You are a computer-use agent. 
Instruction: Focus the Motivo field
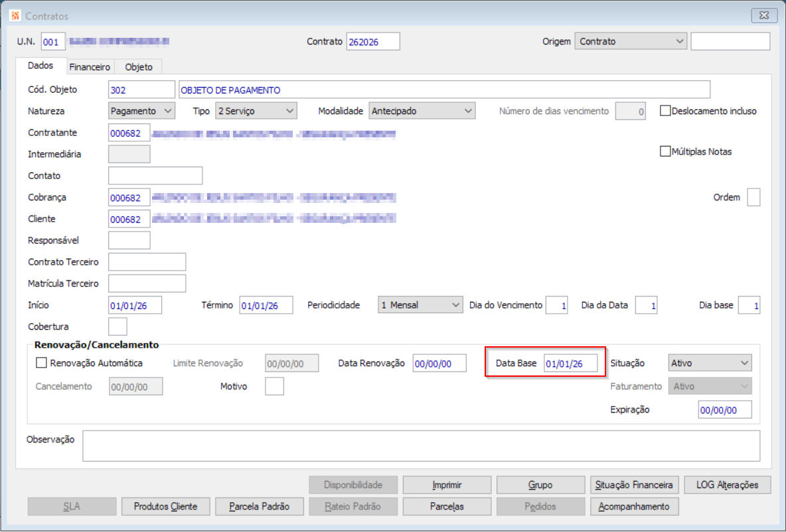click(x=275, y=386)
